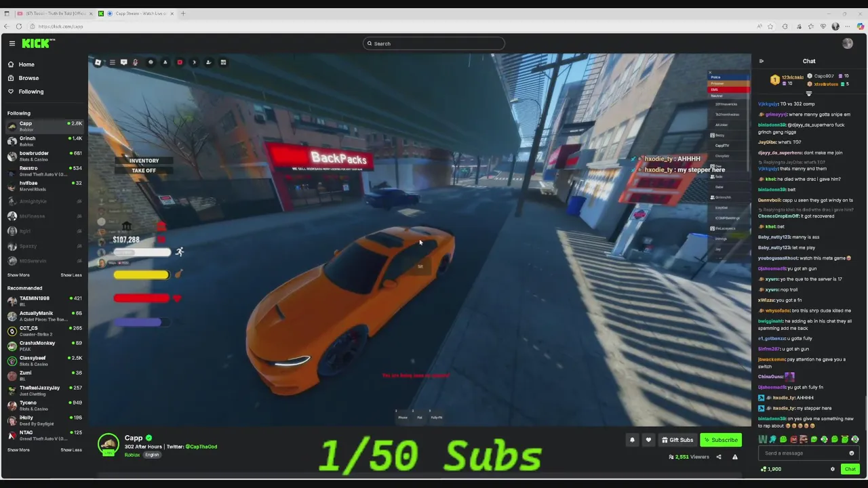This screenshot has height=488, width=868.
Task: Open CrashxMonkey recommended channel
Action: 44,346
